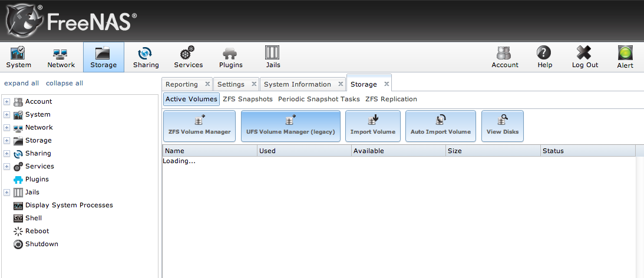Select Jails in the sidebar tree

click(x=32, y=192)
